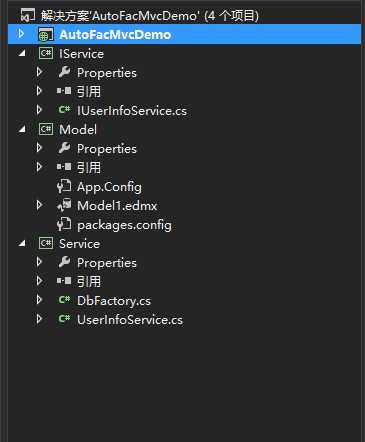This screenshot has height=442, width=365.
Task: Select IUserInfoService.cs file
Action: point(132,111)
